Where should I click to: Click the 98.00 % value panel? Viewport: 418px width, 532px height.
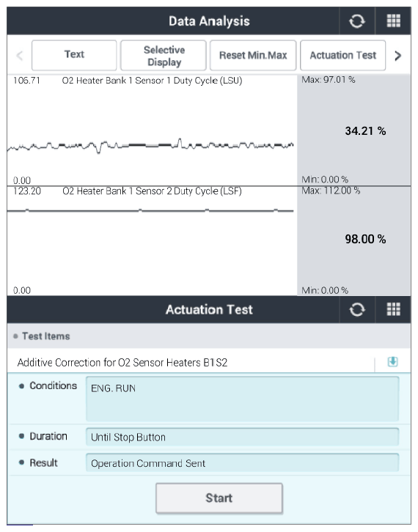click(x=353, y=240)
